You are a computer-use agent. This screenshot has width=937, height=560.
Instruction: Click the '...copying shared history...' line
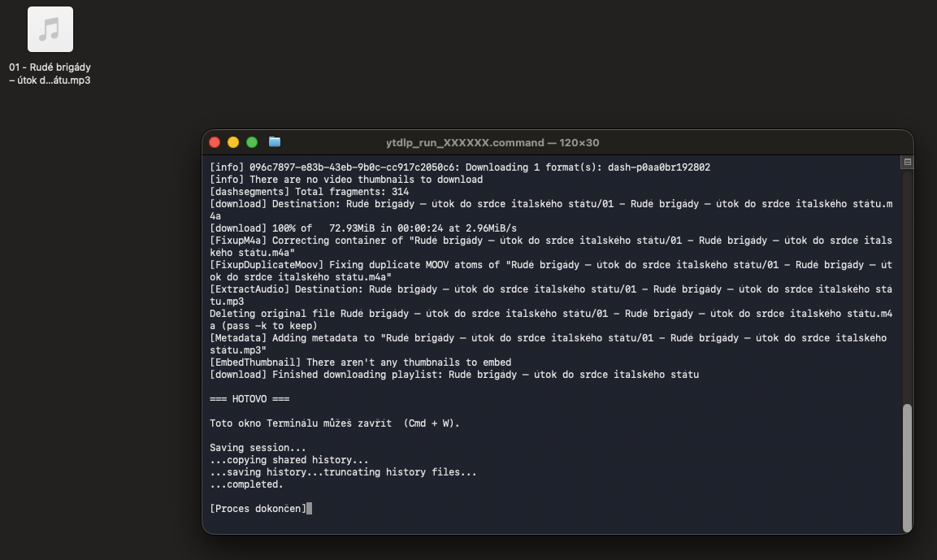(x=289, y=459)
